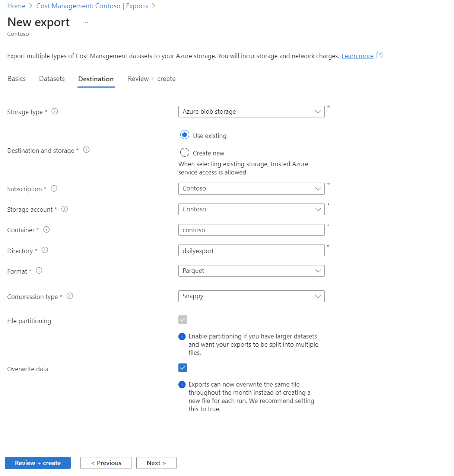Click the blue Review + create button

pyautogui.click(x=38, y=463)
